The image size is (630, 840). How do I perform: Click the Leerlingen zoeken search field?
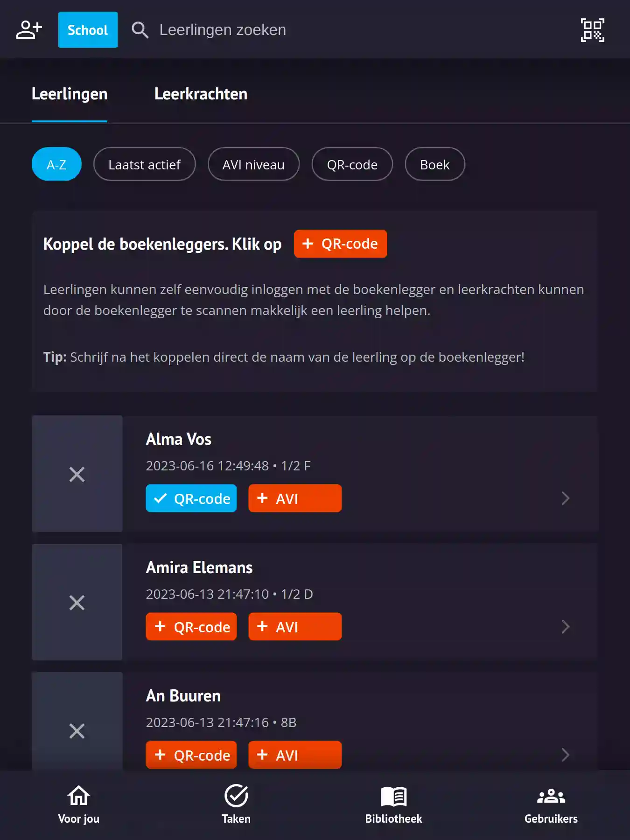(223, 30)
